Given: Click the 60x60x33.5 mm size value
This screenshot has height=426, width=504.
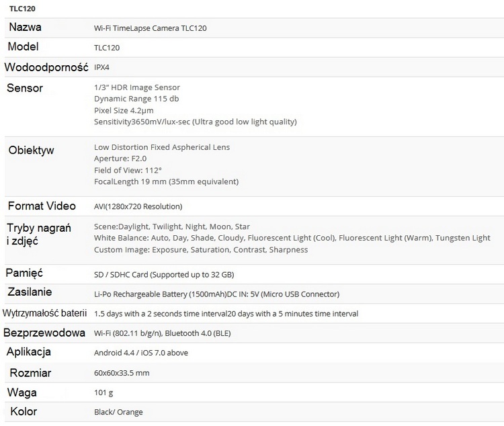Looking at the screenshot, I should pos(122,373).
